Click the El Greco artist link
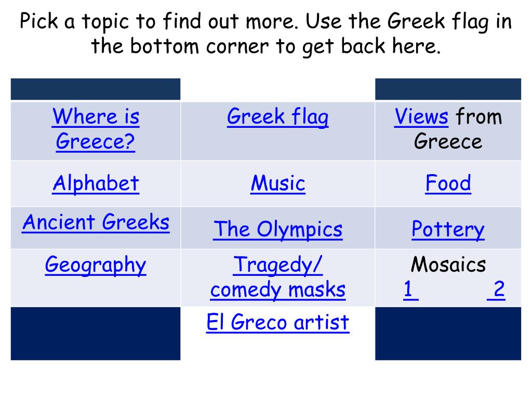 pos(278,322)
